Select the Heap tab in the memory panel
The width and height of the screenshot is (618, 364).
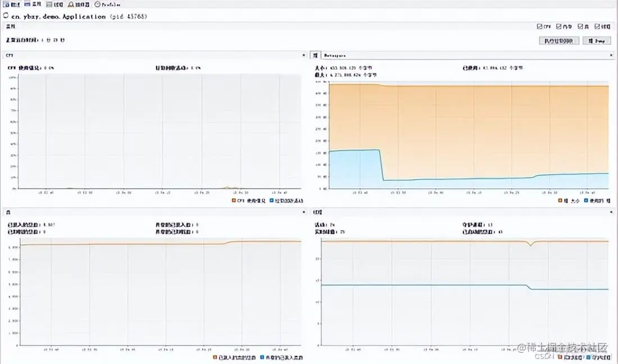coord(315,55)
